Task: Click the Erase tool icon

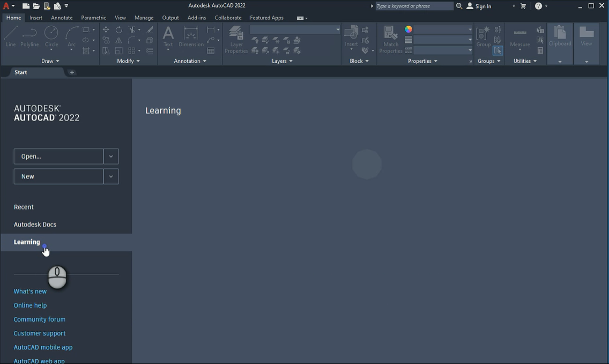Action: [x=150, y=29]
